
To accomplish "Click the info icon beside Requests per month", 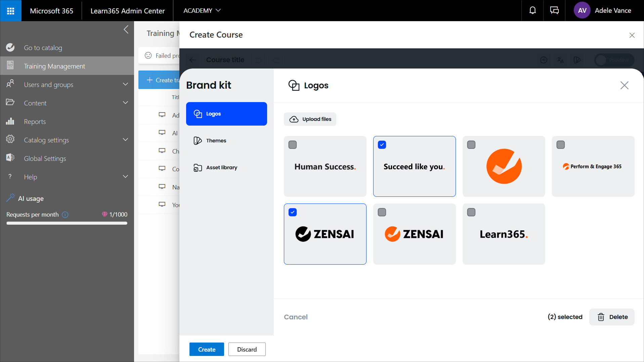I will click(x=65, y=215).
